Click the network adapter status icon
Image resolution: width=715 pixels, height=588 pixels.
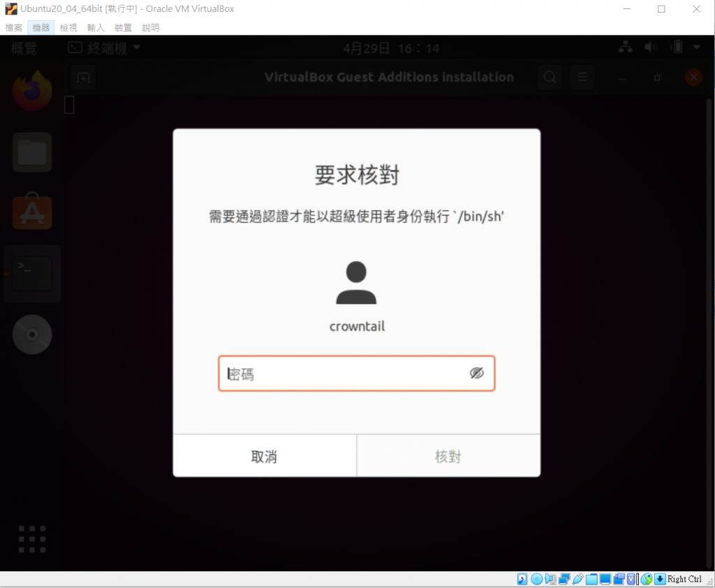564,580
